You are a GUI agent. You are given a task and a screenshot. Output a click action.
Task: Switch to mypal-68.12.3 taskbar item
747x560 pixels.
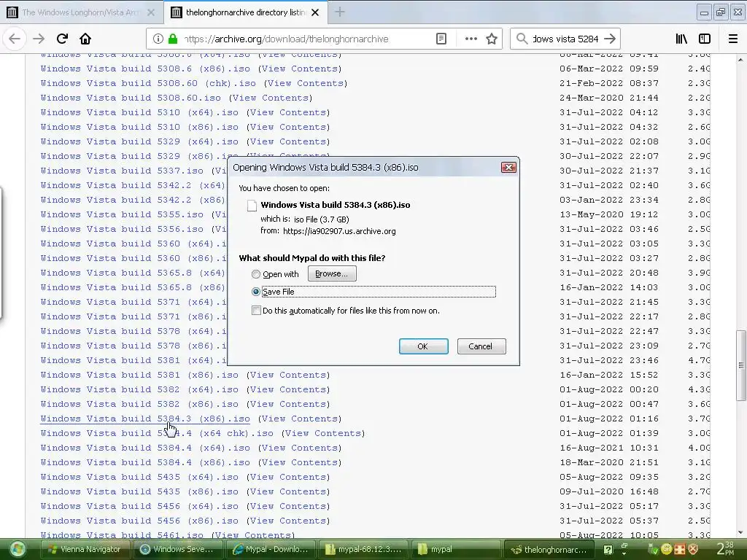[363, 549]
